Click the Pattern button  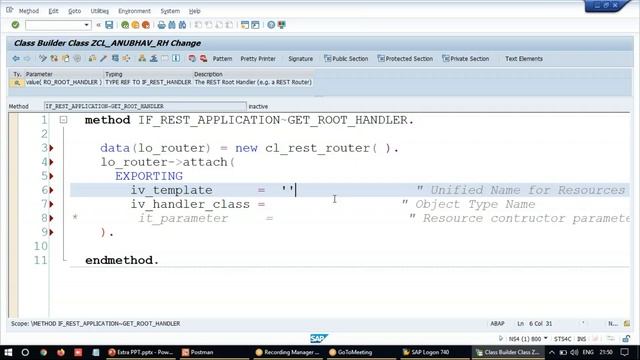coord(222,59)
